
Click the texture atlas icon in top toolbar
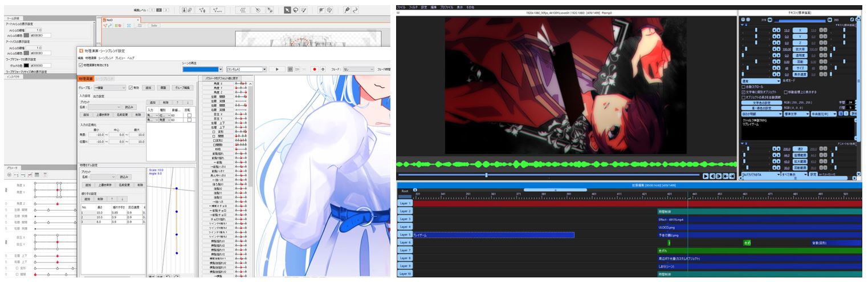click(x=187, y=10)
